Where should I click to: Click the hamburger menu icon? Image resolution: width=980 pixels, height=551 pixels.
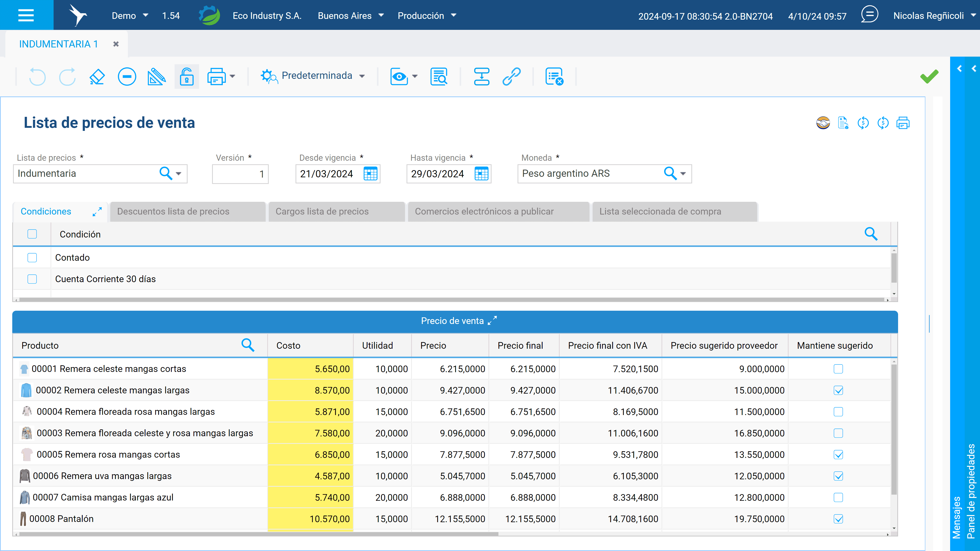[26, 15]
